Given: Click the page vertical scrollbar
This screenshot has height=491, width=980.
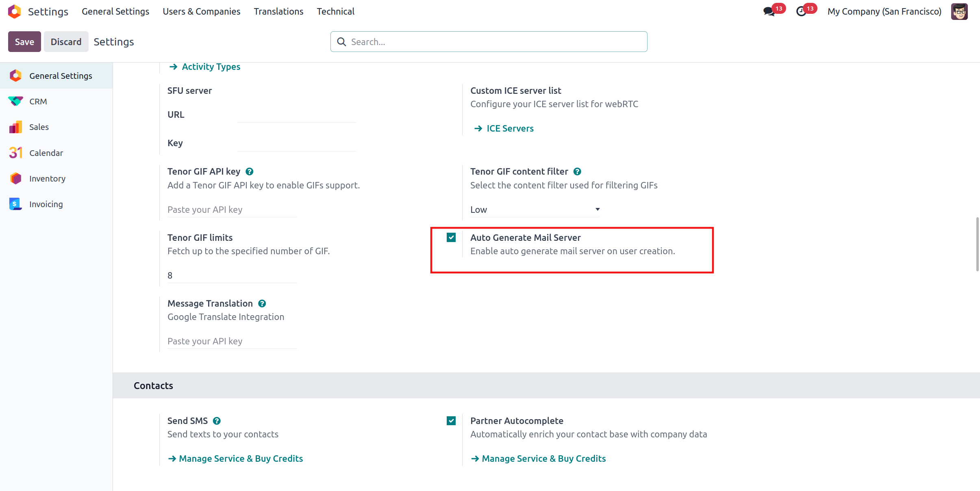Looking at the screenshot, I should pos(977,244).
